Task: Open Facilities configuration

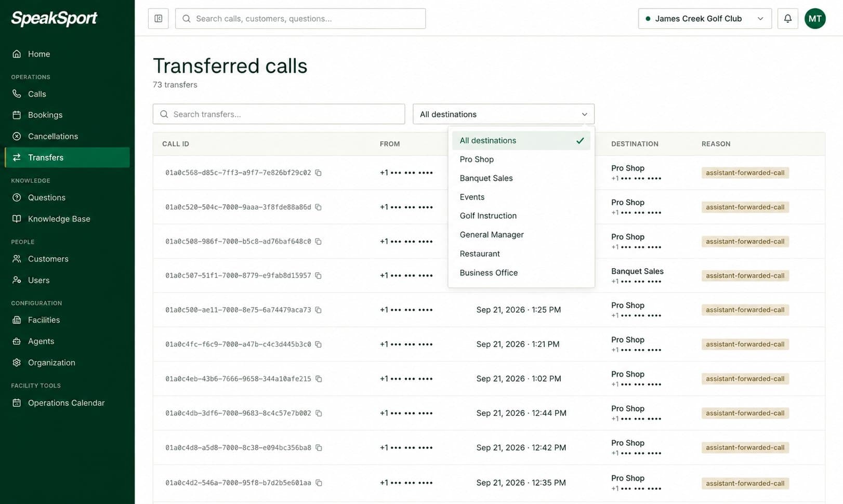Action: [x=67, y=320]
